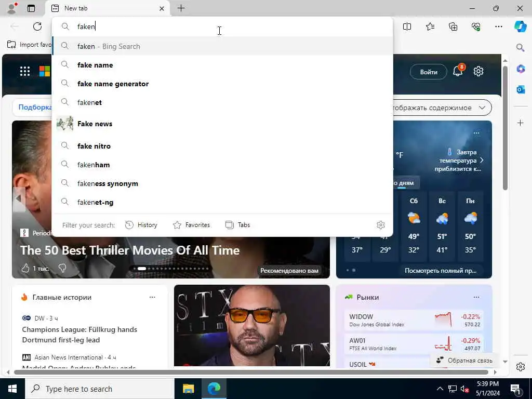Screen dimensions: 532x399
Task: Select the 'faken - Bing Search' suggestion
Action: pyautogui.click(x=222, y=46)
